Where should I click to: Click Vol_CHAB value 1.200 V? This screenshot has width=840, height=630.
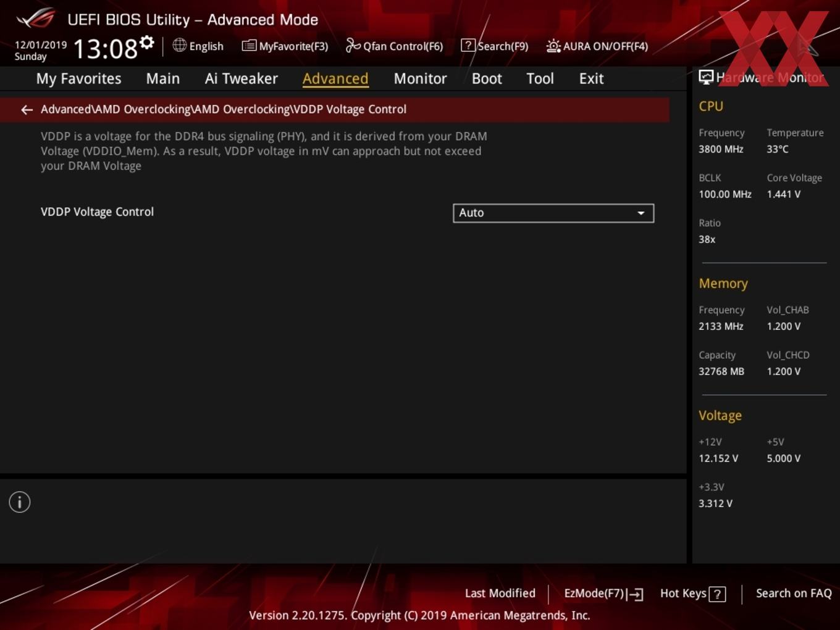click(783, 326)
